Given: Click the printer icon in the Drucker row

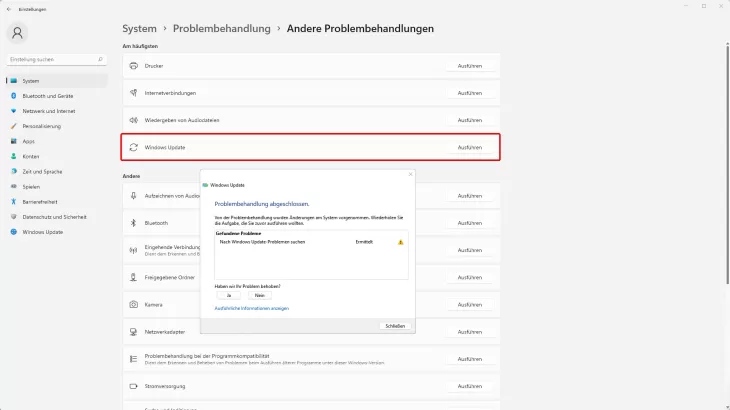Looking at the screenshot, I should click(133, 66).
